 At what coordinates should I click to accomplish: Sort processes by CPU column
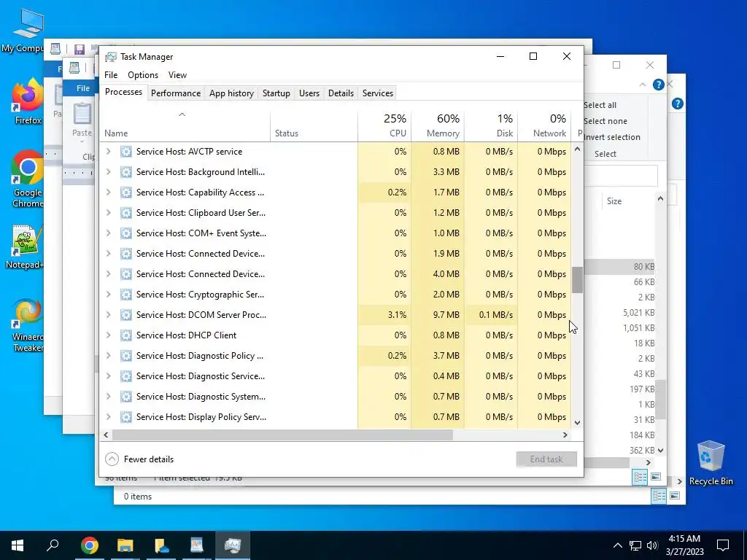384,125
